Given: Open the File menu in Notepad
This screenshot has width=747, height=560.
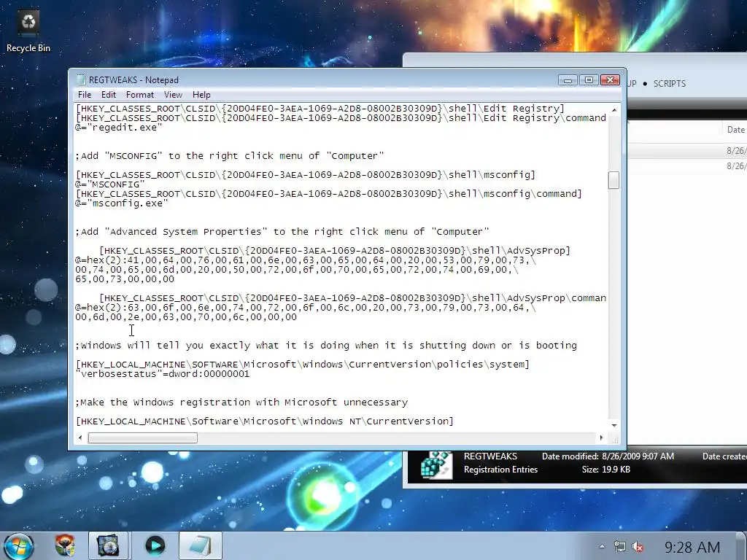Looking at the screenshot, I should 85,95.
